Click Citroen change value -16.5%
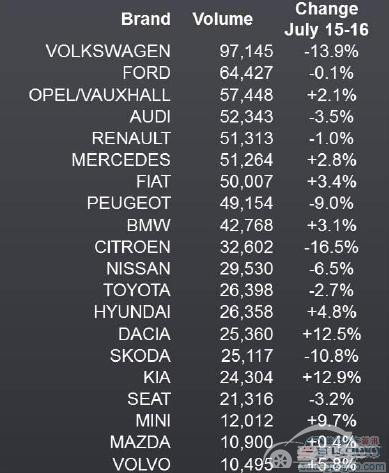The image size is (389, 473). point(331,247)
